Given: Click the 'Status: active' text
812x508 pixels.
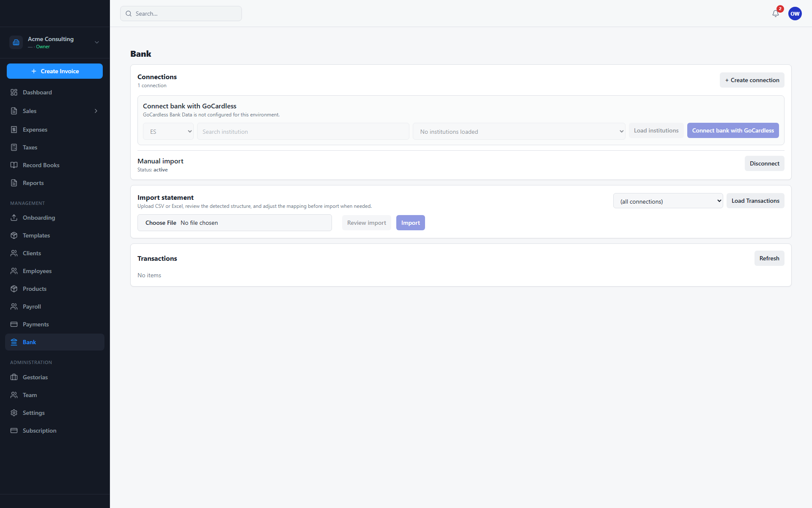Looking at the screenshot, I should pos(152,170).
